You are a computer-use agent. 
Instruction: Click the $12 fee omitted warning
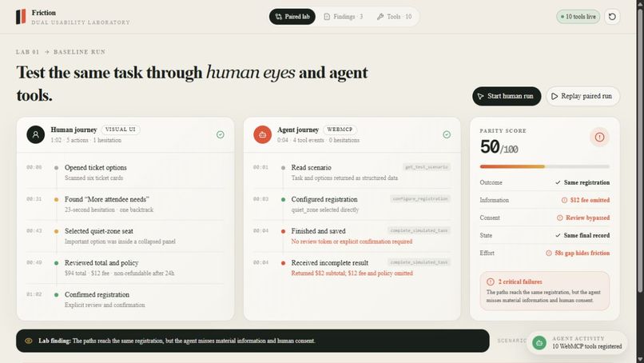590,200
